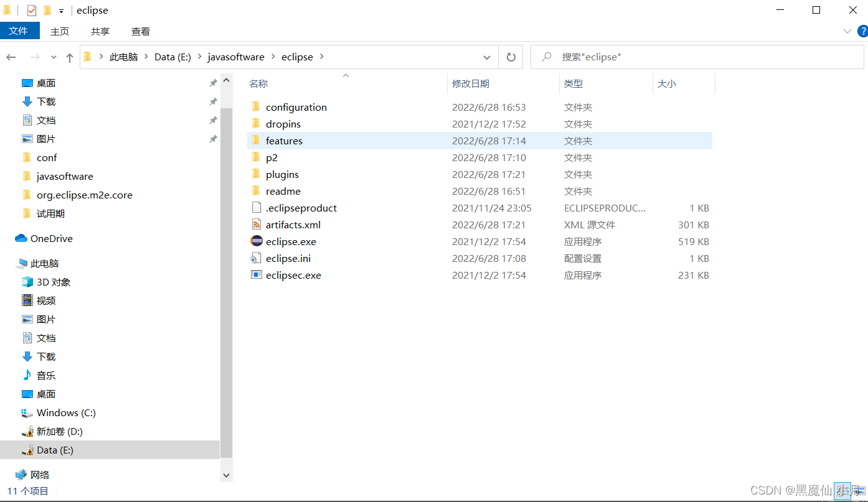868x502 pixels.
Task: Select 下载 in Quick access
Action: click(46, 101)
